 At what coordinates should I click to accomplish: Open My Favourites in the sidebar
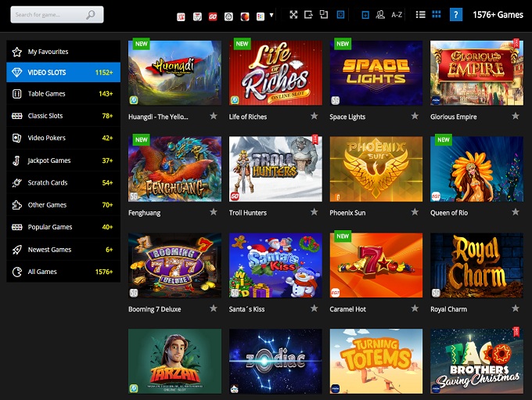tap(48, 52)
